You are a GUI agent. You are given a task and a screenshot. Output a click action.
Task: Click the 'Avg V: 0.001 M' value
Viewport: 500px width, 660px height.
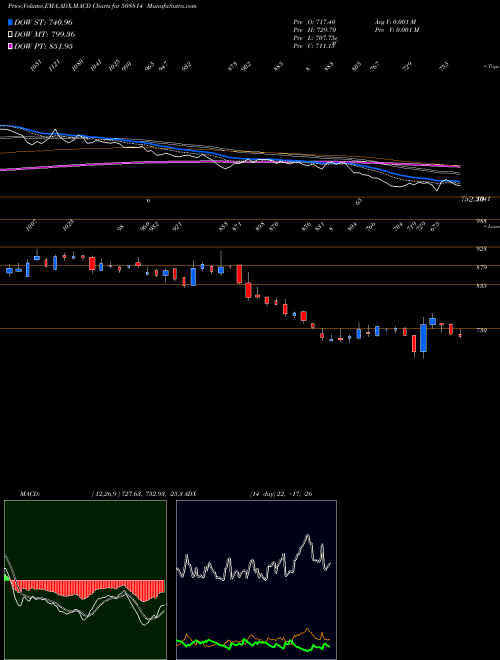click(x=396, y=21)
